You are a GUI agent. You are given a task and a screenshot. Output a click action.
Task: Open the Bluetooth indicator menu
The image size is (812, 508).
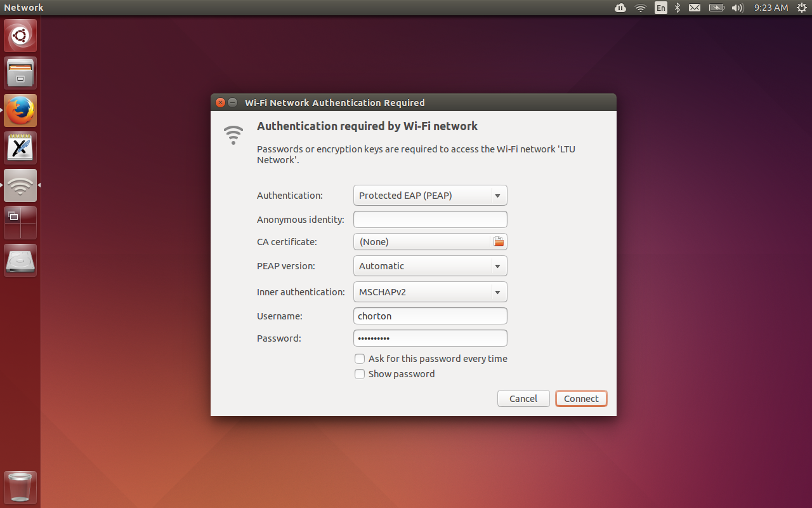[x=678, y=8]
